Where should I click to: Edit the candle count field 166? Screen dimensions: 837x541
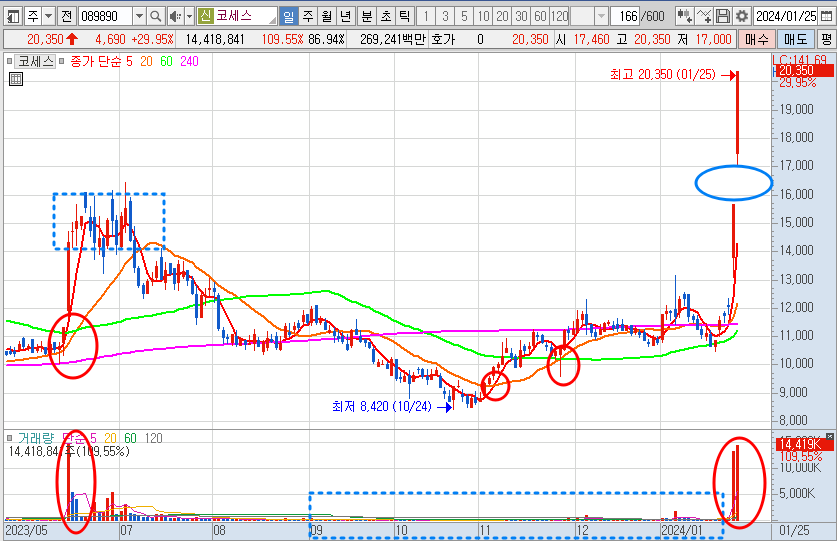point(625,17)
